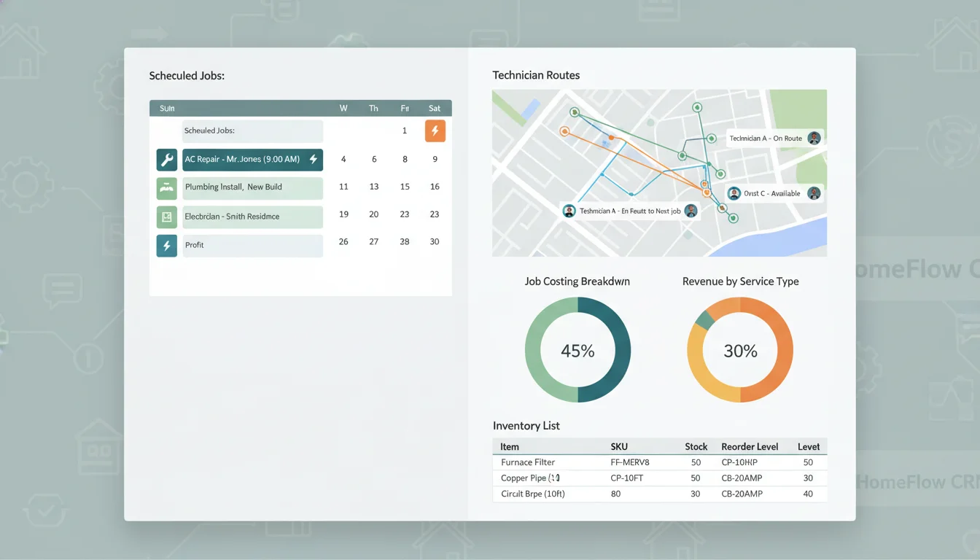Click Technician A's avatar on the On Route badge
This screenshot has height=560, width=980.
coord(814,138)
